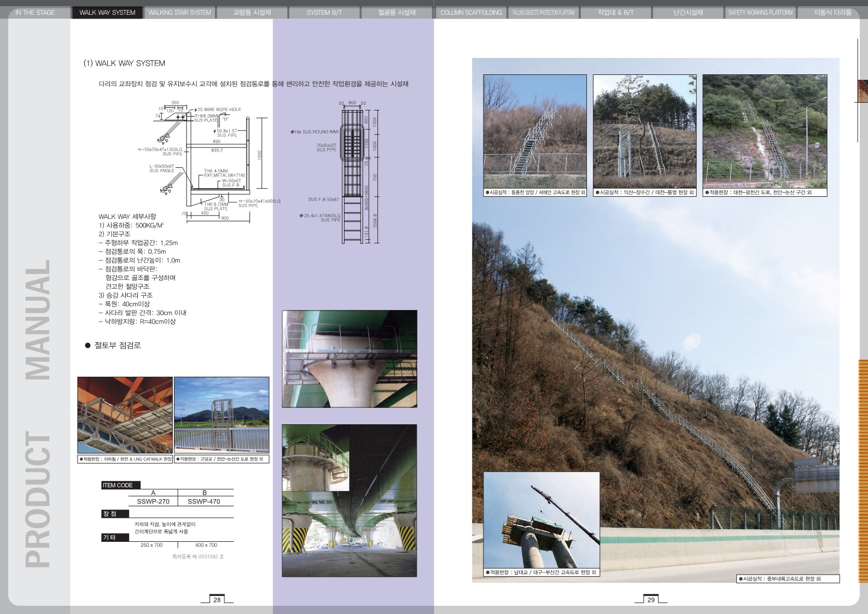868x614 pixels.
Task: Click the 400 x 700 dimension value
Action: (206, 545)
